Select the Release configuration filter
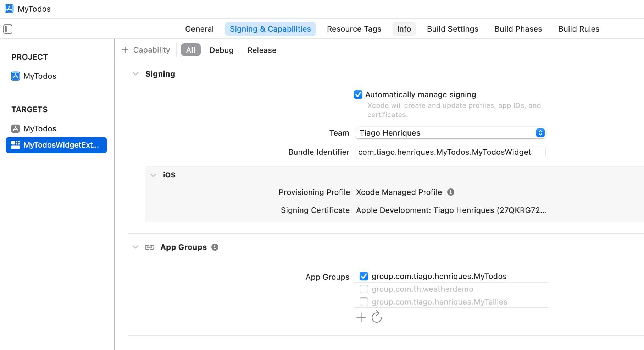The image size is (644, 350). coord(262,50)
